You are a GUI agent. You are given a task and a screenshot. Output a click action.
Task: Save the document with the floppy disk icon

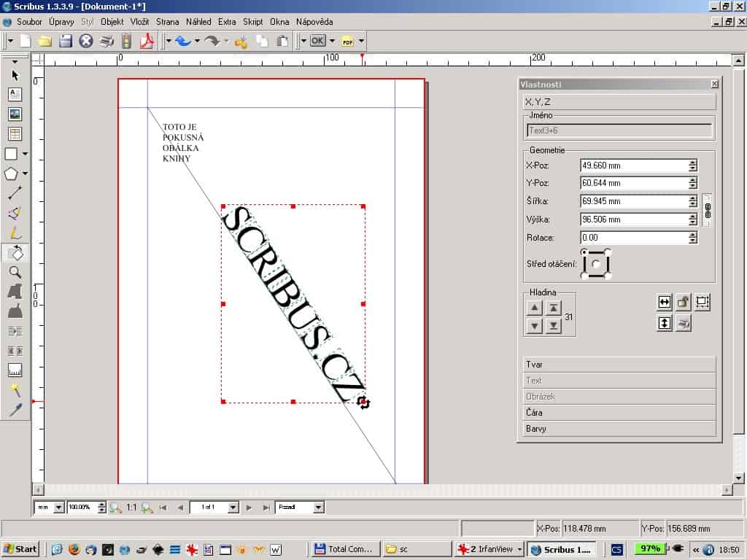65,42
